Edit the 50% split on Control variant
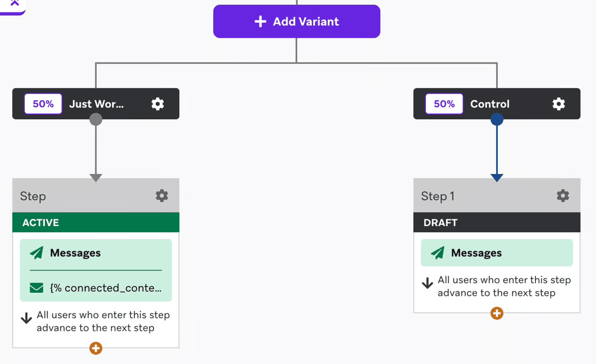Image resolution: width=596 pixels, height=364 pixels. [444, 104]
